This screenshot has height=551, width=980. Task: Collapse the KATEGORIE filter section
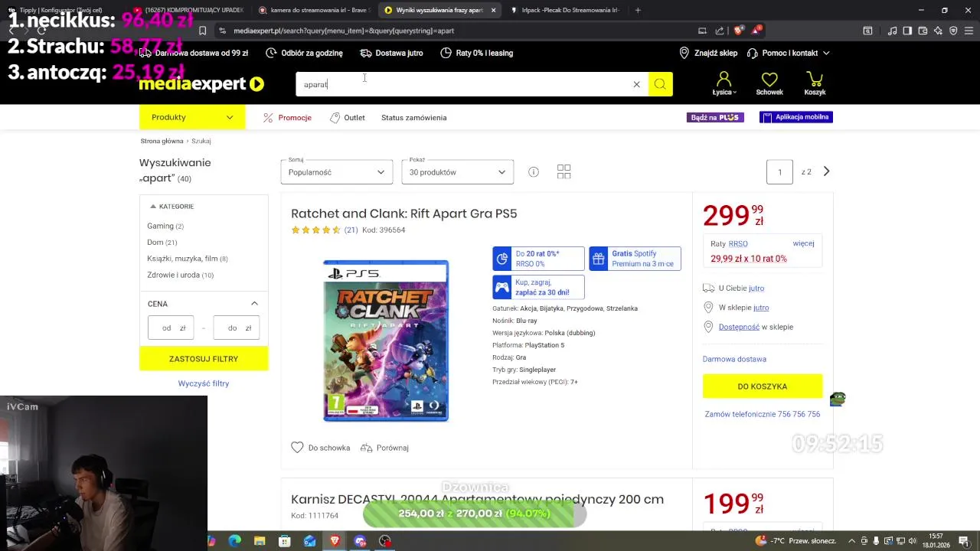pos(172,207)
